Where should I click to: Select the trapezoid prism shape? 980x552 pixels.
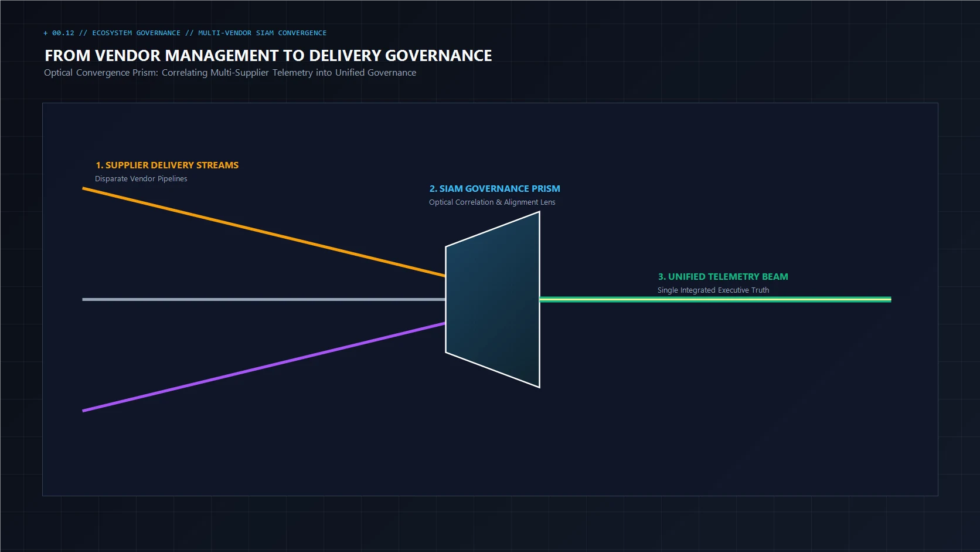coord(493,300)
